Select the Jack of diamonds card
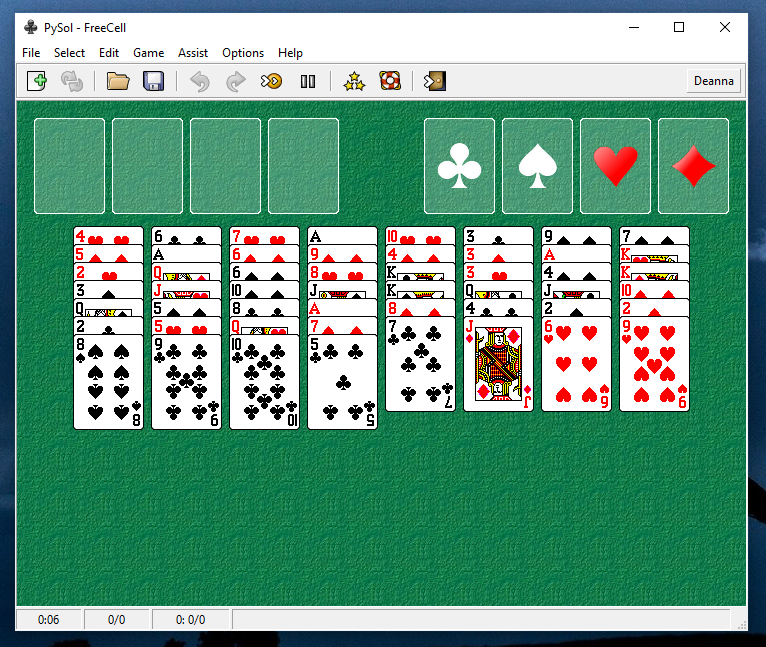The image size is (766, 647). point(498,364)
